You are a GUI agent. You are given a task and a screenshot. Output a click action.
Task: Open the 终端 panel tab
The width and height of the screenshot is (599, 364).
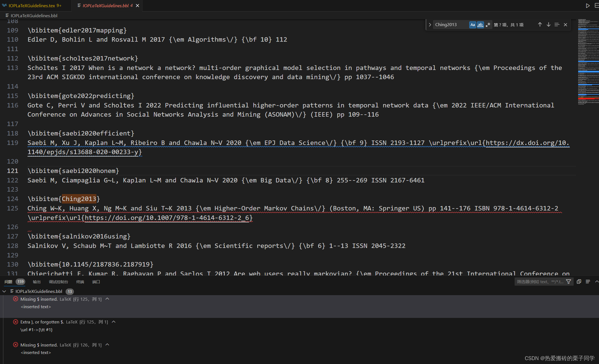[x=80, y=282]
